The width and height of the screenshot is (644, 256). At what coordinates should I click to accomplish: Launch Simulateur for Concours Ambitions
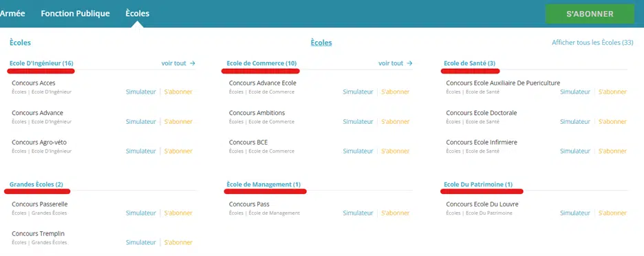point(358,122)
